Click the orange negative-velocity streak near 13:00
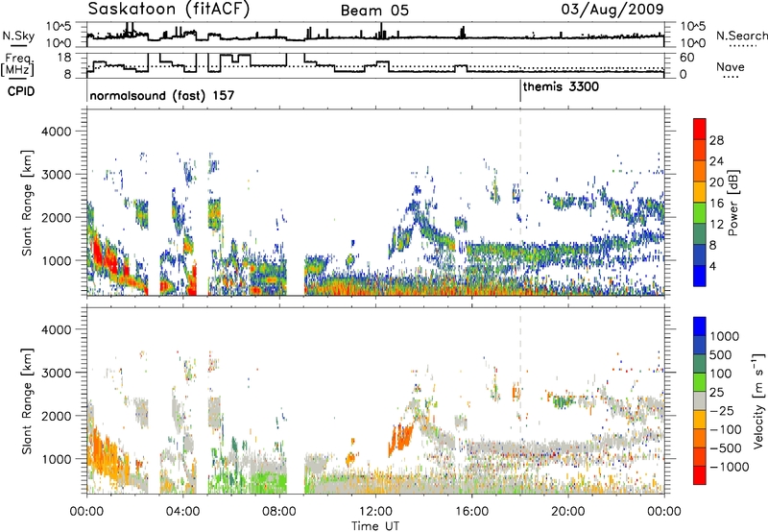 coord(400,439)
